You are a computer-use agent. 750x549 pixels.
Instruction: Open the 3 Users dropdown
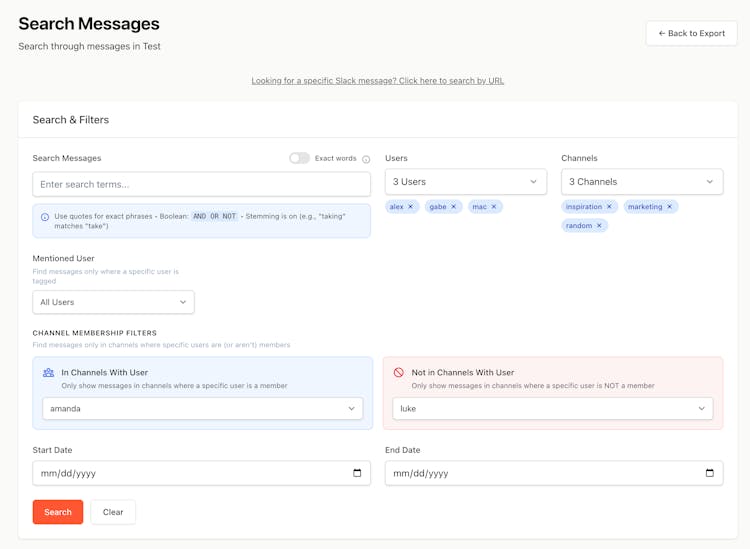point(465,182)
